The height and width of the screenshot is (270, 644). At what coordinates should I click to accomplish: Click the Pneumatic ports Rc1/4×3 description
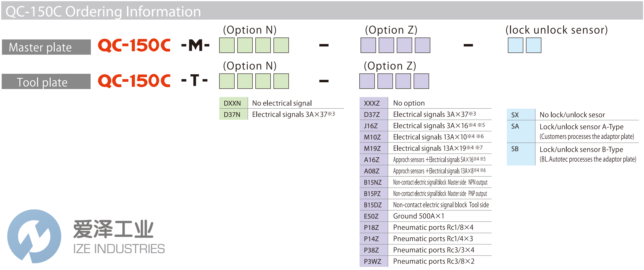(x=433, y=239)
